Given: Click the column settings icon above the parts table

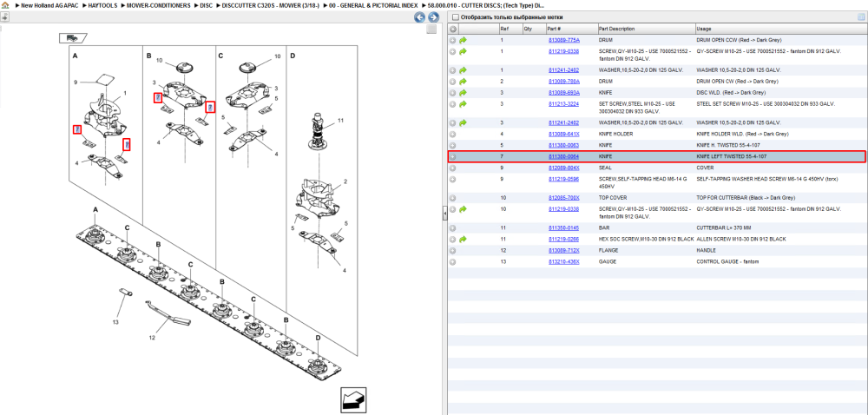Looking at the screenshot, I should tap(861, 17).
